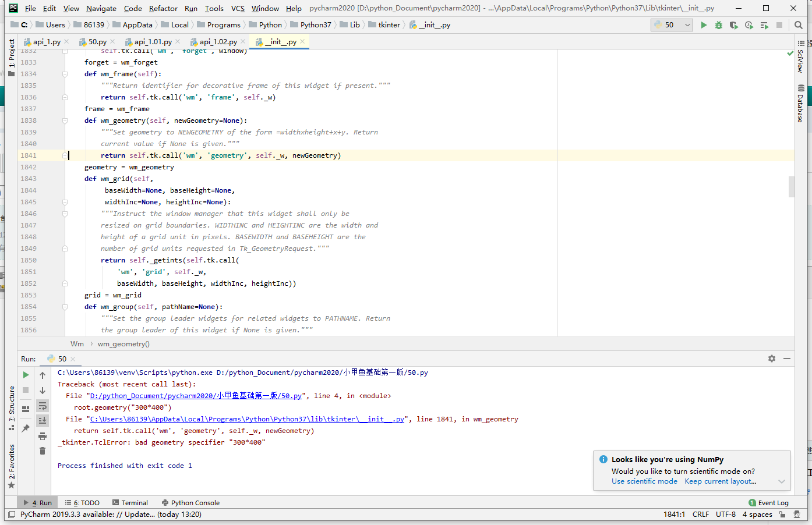Toggle read-only lock icon in status bar

[782, 515]
